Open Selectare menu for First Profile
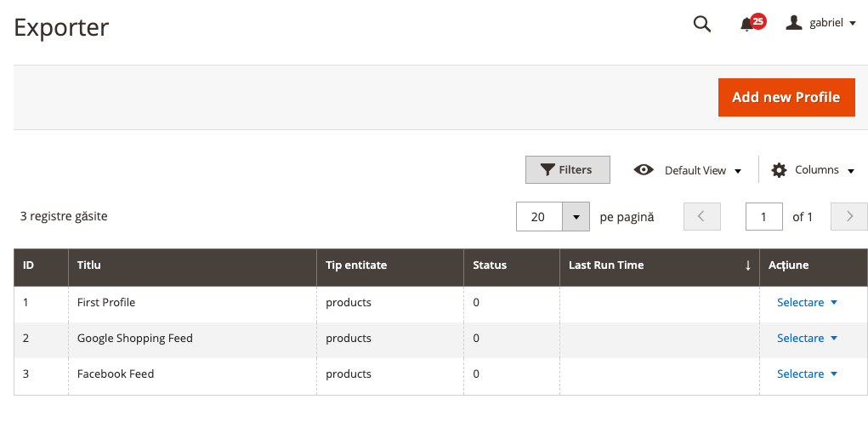868x422 pixels. pos(807,302)
